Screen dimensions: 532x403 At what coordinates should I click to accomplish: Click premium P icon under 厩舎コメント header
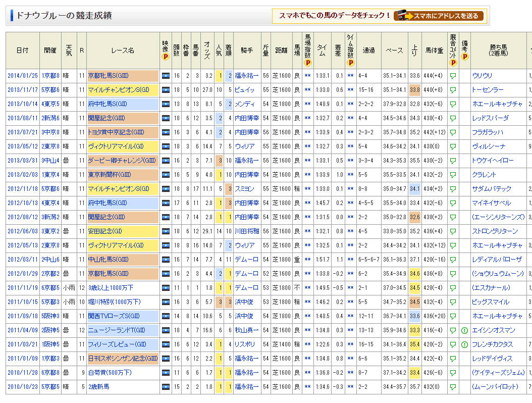click(453, 63)
